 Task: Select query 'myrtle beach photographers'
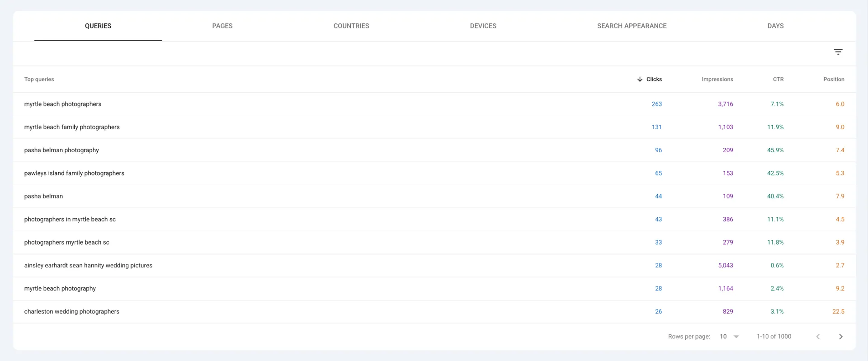pyautogui.click(x=63, y=104)
